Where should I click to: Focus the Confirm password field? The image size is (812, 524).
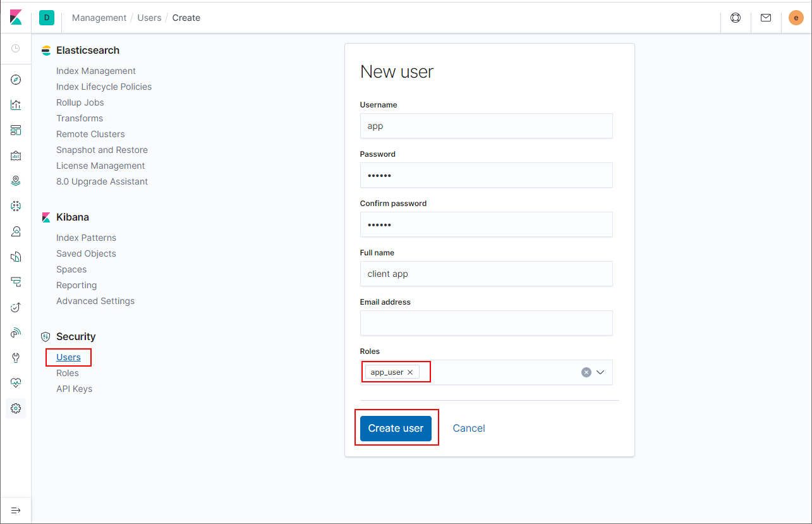click(x=487, y=224)
